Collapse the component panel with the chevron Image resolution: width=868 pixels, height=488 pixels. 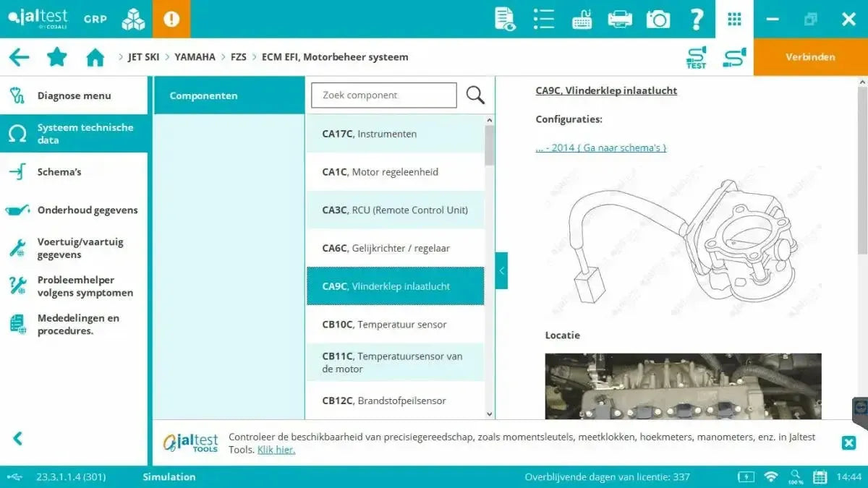coord(501,270)
